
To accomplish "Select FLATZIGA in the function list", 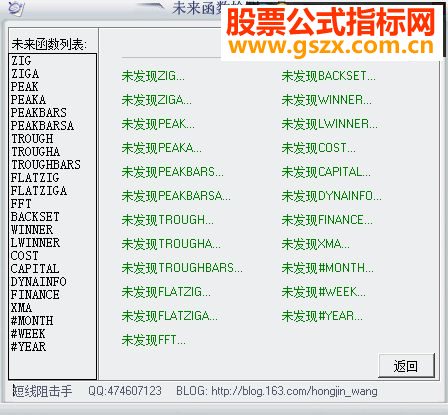I will (x=39, y=191).
